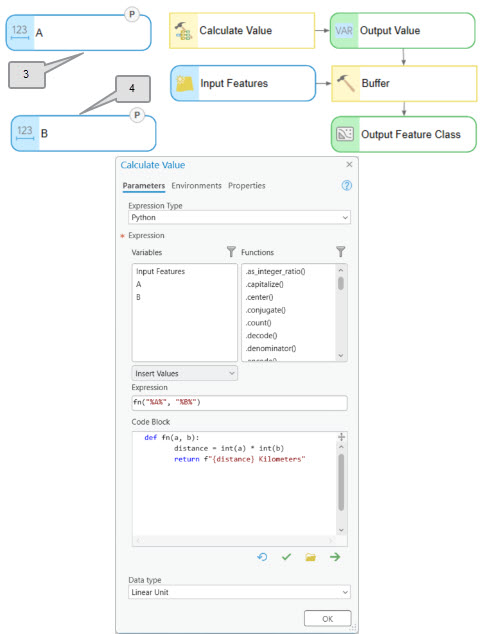
Task: Toggle the P parameter marker on variable A
Action: point(132,15)
